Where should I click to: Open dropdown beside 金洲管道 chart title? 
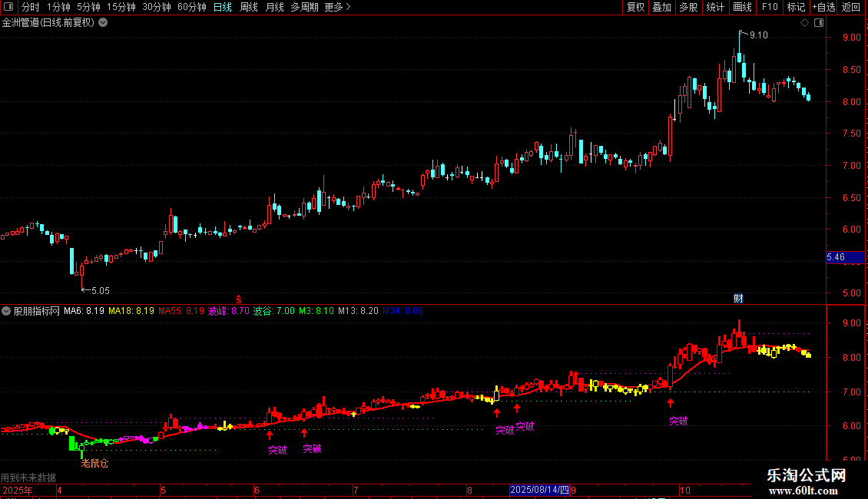coord(103,23)
